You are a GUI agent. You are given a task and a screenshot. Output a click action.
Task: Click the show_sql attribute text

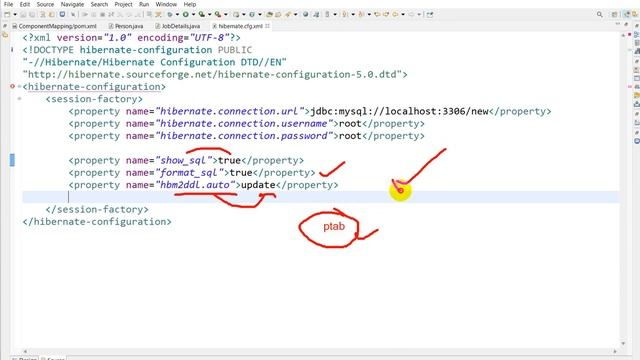point(184,160)
